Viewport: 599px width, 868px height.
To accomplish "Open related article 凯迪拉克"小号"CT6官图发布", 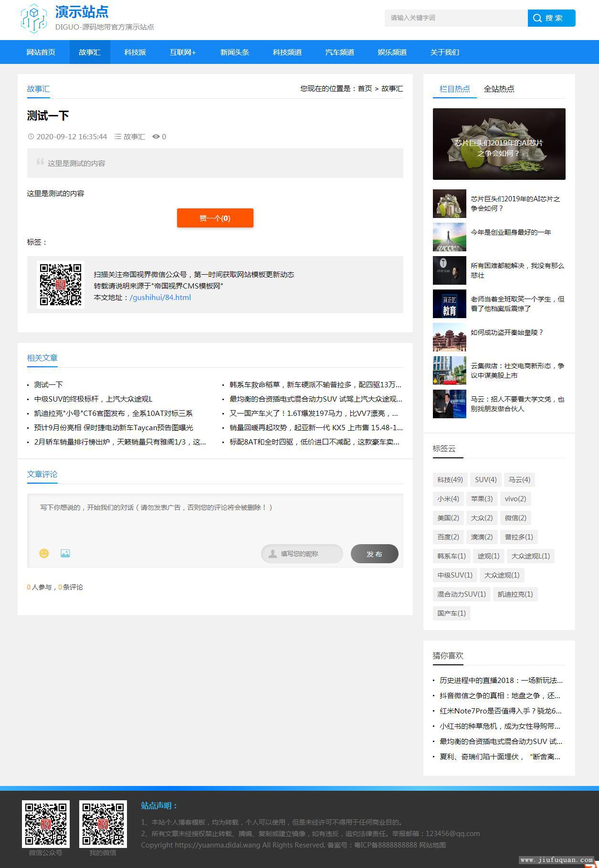I will (x=114, y=413).
